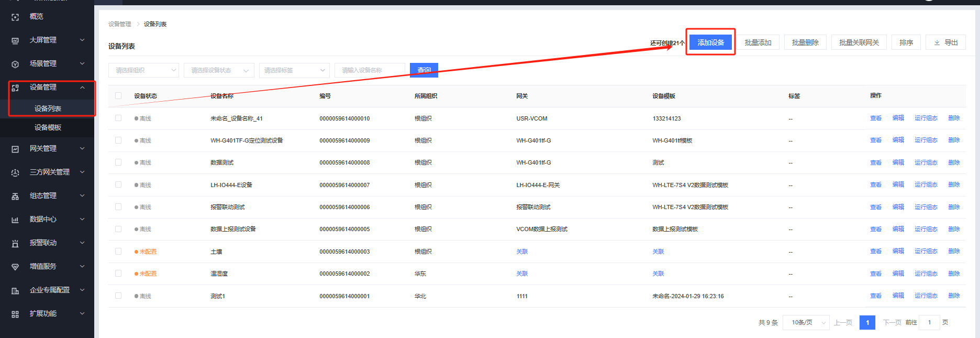Viewport: 980px width, 338px height.
Task: Click the 扩展功能 grid icon
Action: [x=15, y=314]
